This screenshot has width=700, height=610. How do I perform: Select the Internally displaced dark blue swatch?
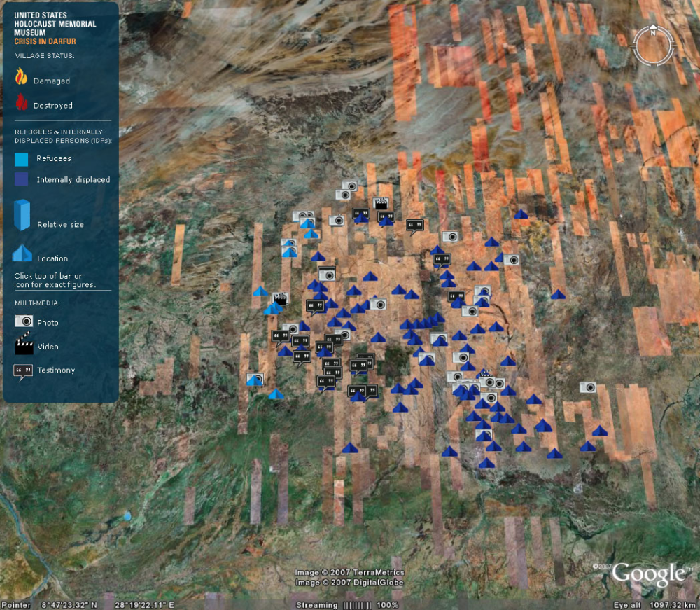point(21,179)
